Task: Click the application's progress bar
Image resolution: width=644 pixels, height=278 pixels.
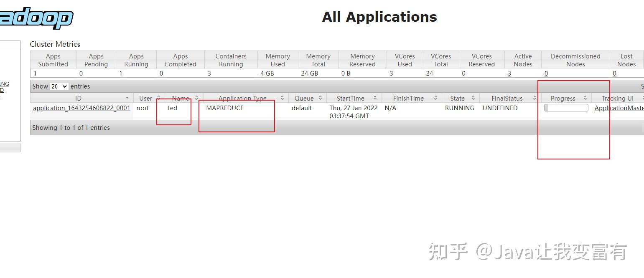Action: click(x=566, y=107)
